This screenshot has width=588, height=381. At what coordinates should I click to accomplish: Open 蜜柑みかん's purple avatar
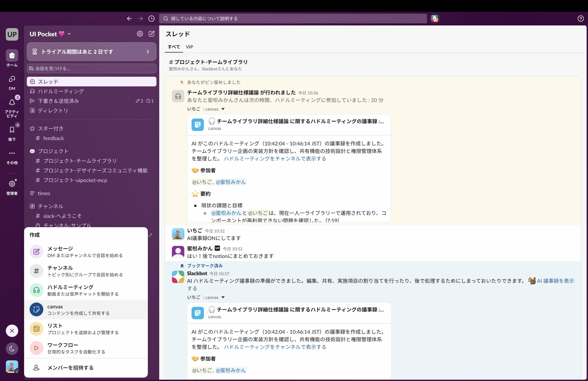(x=178, y=252)
